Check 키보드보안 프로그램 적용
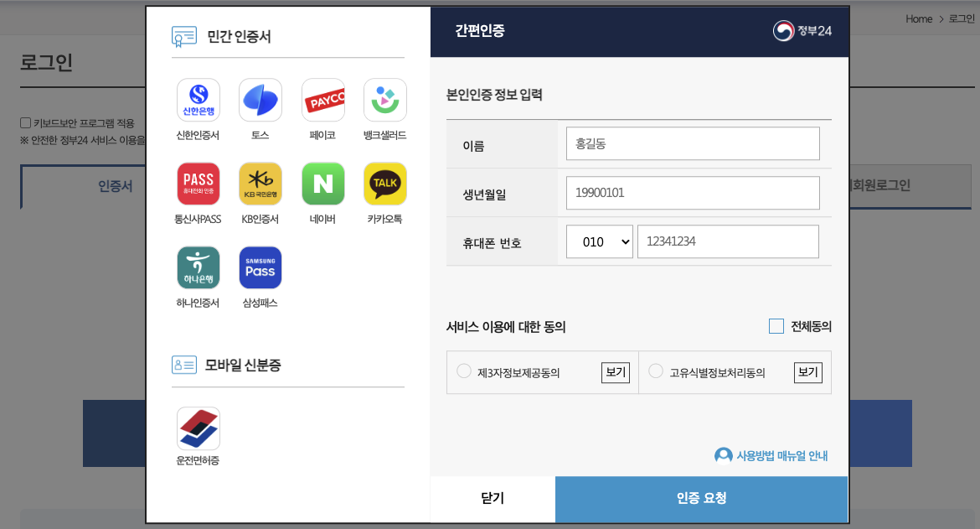This screenshot has width=980, height=529. pyautogui.click(x=26, y=122)
